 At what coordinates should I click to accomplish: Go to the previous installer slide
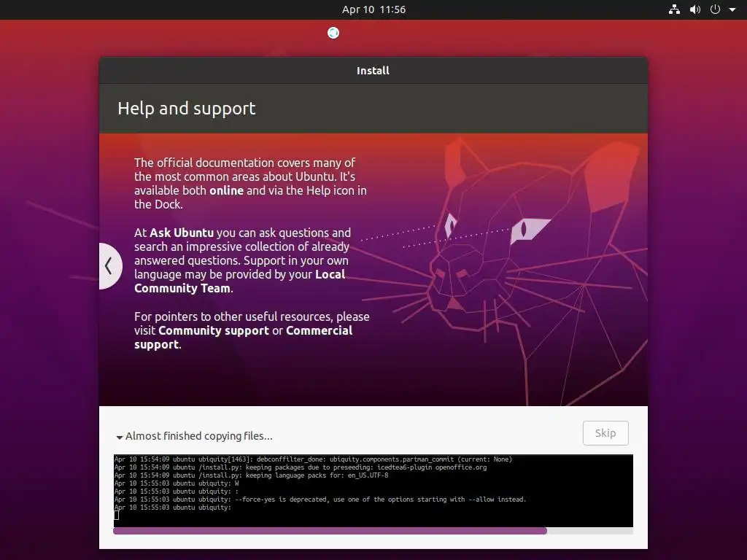pyautogui.click(x=109, y=265)
